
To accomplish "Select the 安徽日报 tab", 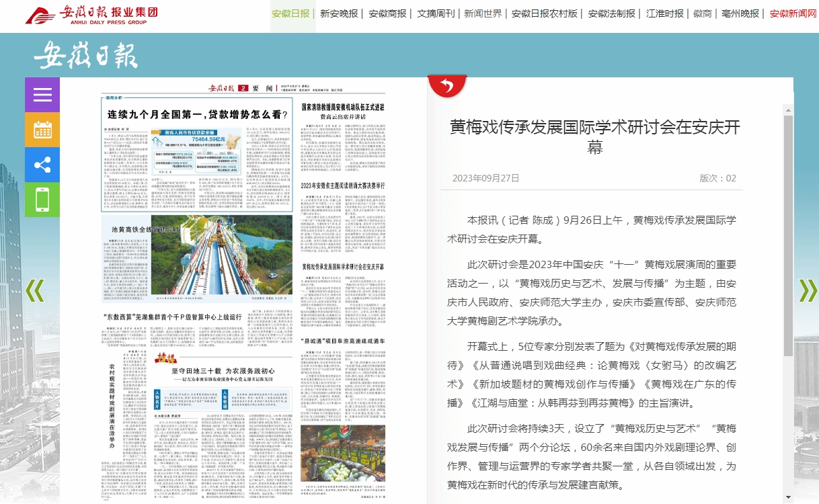I will click(x=290, y=13).
